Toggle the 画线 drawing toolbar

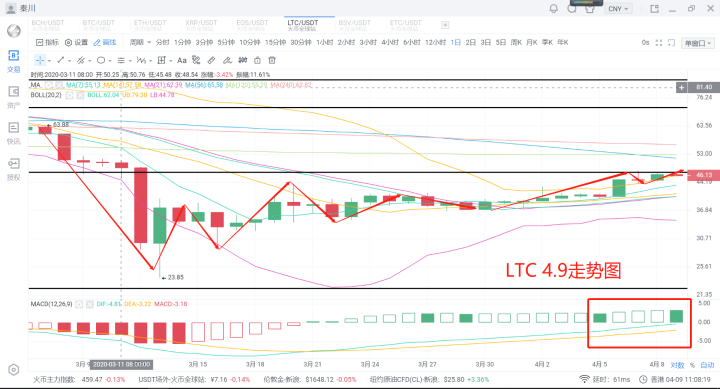click(105, 42)
